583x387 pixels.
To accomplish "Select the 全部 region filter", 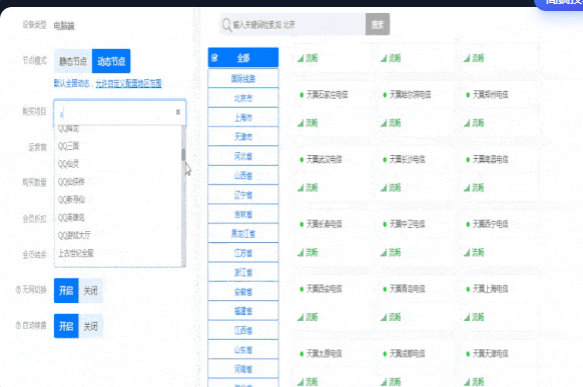I will (x=243, y=58).
